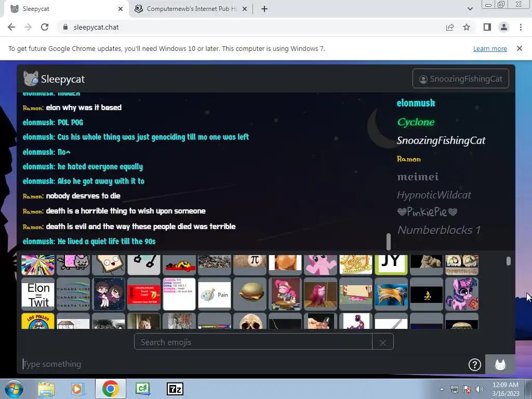Pick the green 'JY' emoji

(391, 264)
